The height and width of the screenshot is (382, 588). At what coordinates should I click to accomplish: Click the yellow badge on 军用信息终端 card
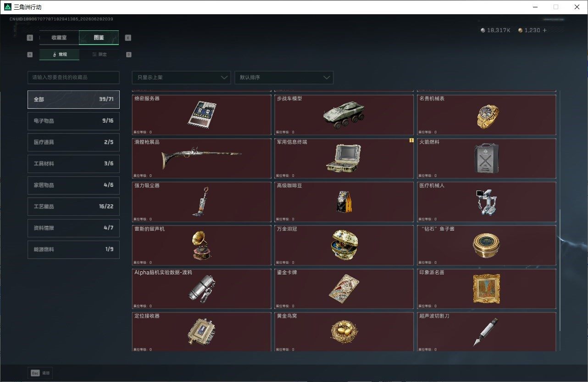pyautogui.click(x=411, y=140)
